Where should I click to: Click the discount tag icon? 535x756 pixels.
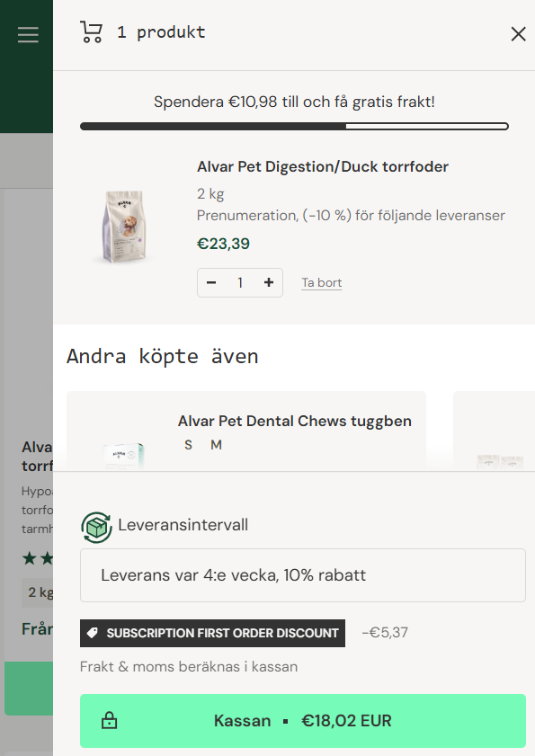pos(93,633)
